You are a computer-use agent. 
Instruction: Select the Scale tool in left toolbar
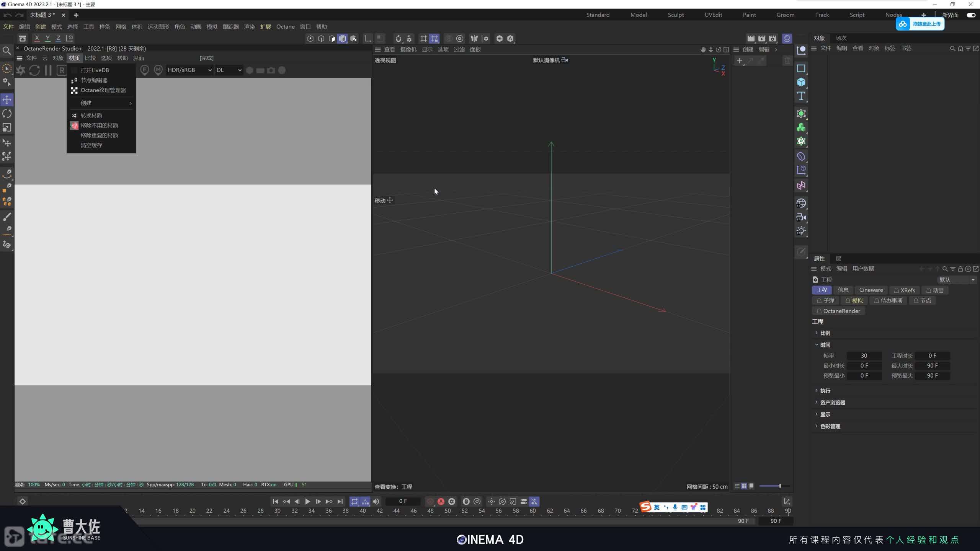7,127
